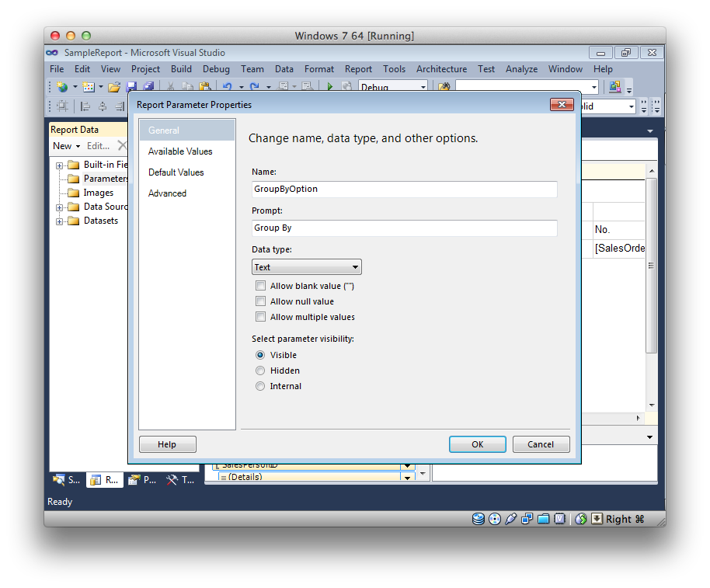Click the VirtualBox network status icon
The width and height of the screenshot is (710, 588).
pos(527,519)
